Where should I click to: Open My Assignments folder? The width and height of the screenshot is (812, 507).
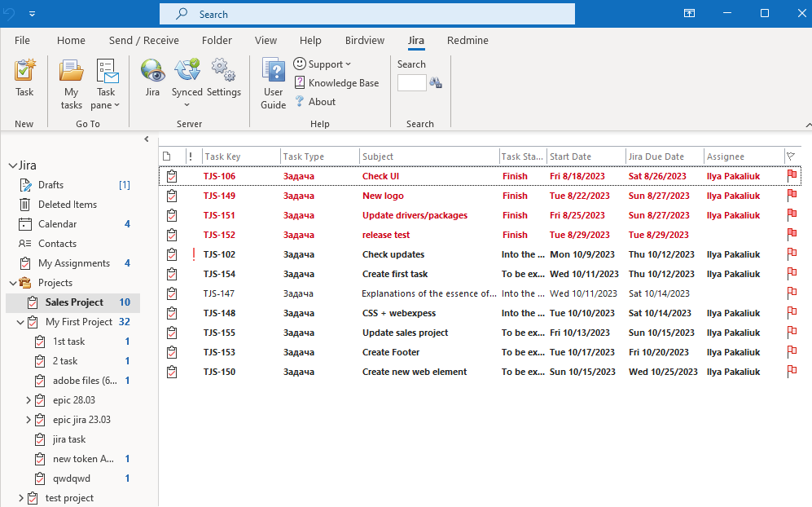pyautogui.click(x=72, y=263)
